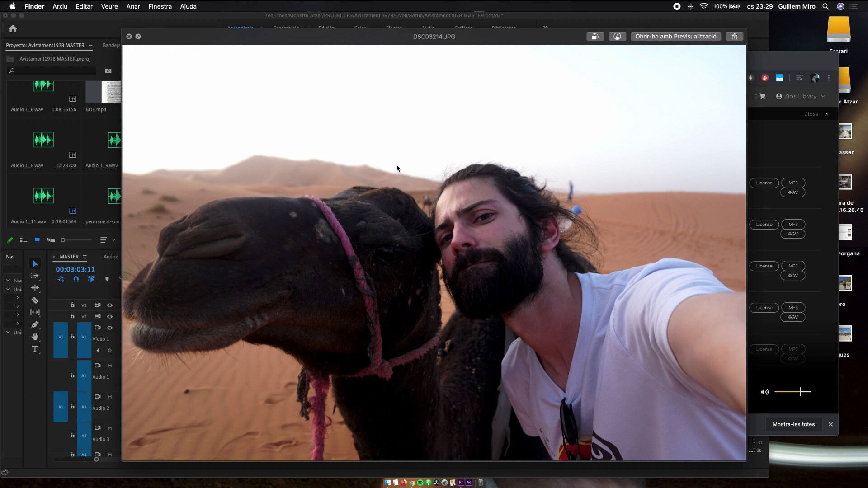Adjust the volume slider in music panel
Screen dimensions: 868x488
(800, 392)
